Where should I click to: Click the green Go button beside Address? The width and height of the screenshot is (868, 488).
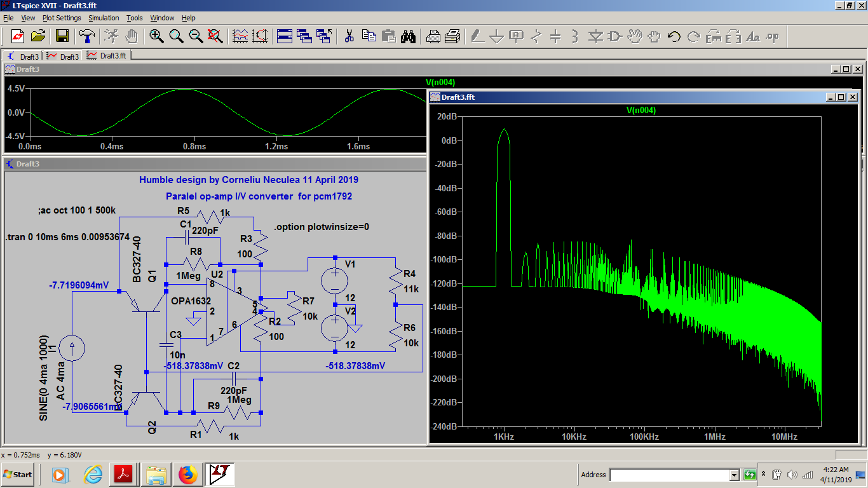(x=750, y=475)
